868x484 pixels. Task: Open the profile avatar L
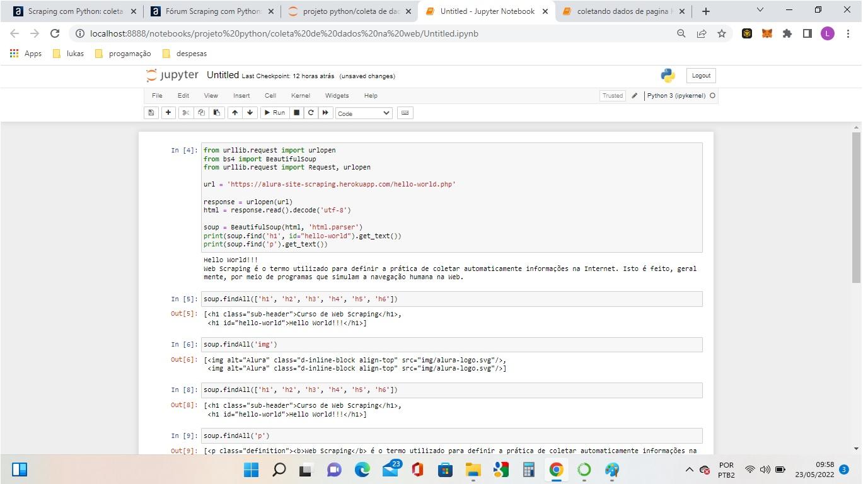click(828, 33)
